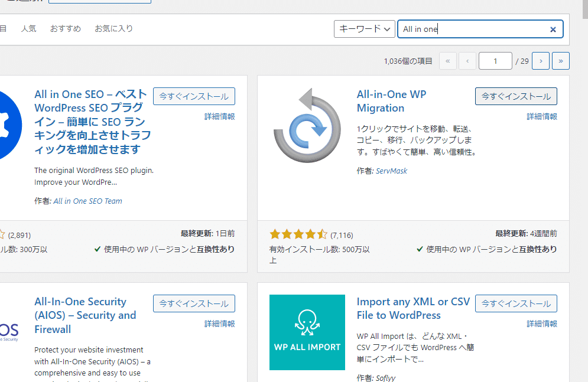This screenshot has width=588, height=382.
Task: Install the All in One SEO plugin
Action: 194,96
